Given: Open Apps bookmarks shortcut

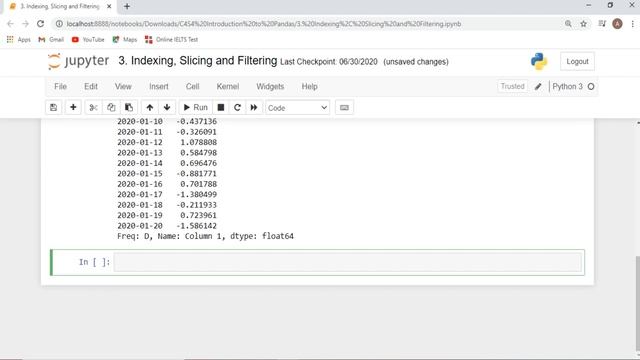Looking at the screenshot, I should (19, 40).
